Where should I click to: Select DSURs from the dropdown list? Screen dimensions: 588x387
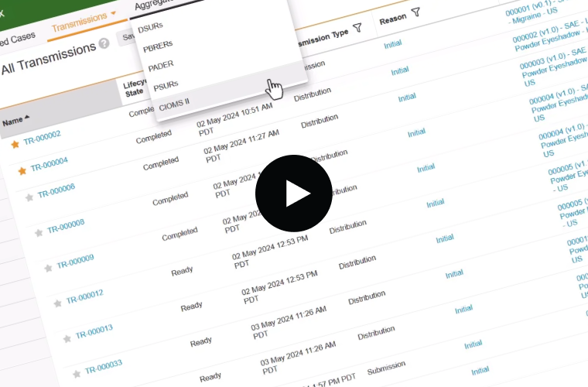pos(150,29)
